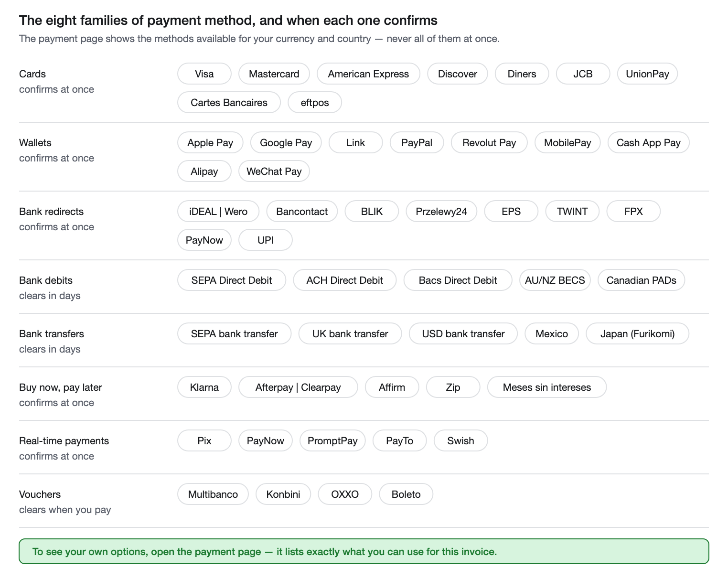The image size is (728, 579).
Task: Pick the EPS pill
Action: pos(511,211)
